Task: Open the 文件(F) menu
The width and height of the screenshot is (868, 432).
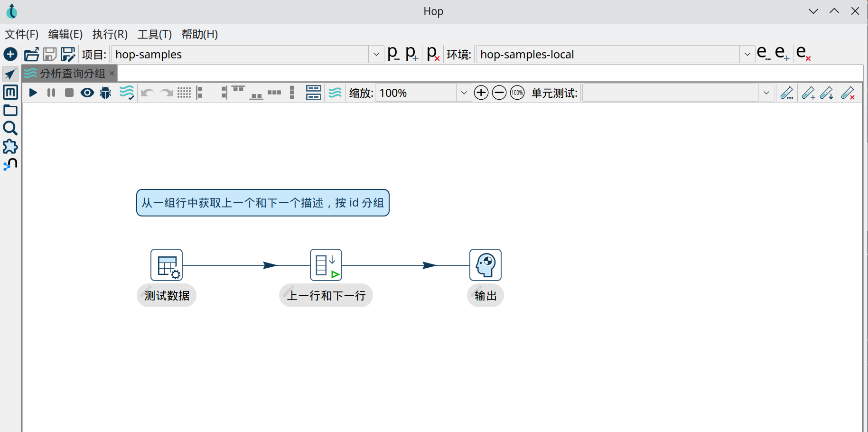Action: 22,34
